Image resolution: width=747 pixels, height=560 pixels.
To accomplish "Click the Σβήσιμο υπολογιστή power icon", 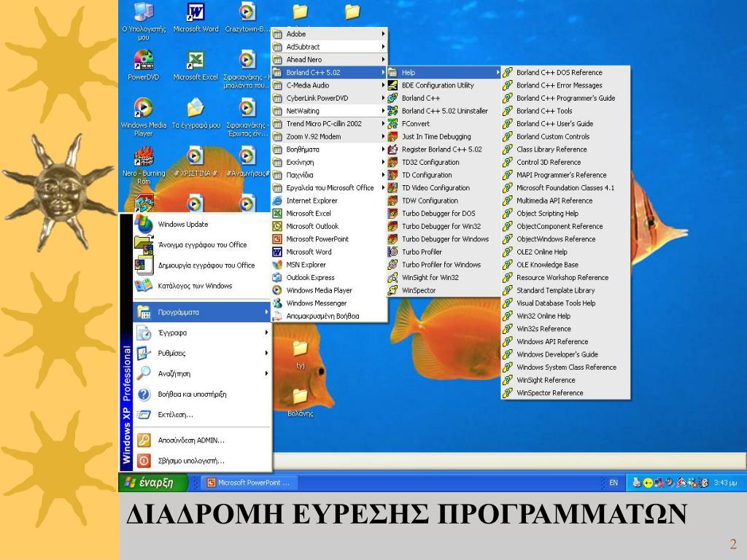I will click(144, 461).
